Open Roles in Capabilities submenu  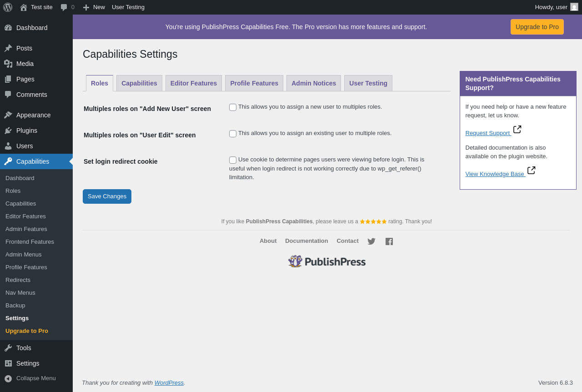click(36, 191)
